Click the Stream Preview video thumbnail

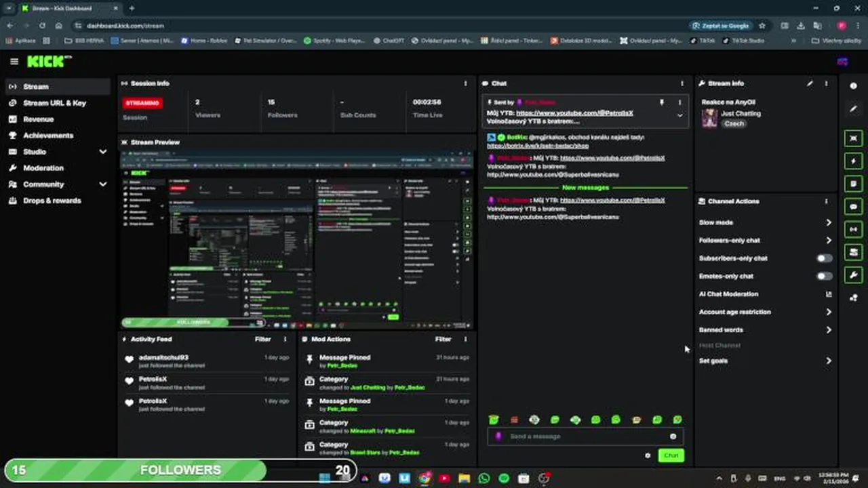click(297, 239)
